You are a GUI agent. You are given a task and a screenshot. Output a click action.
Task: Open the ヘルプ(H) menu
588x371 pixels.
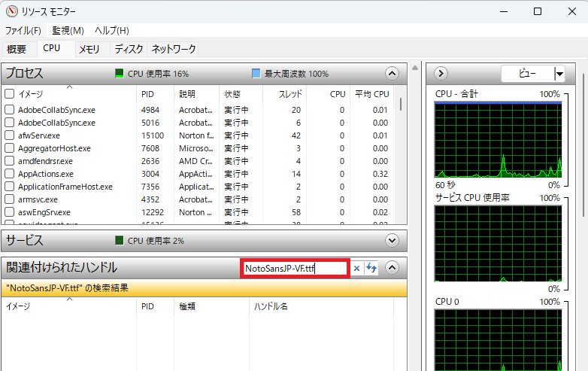pyautogui.click(x=112, y=30)
